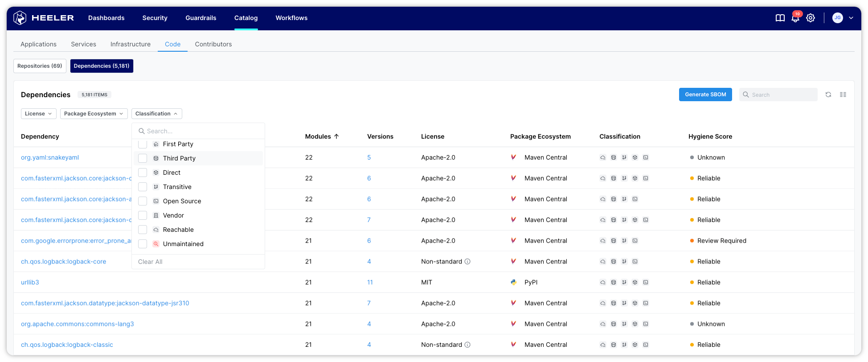Open column layout options icon
This screenshot has height=362, width=868.
pos(843,95)
